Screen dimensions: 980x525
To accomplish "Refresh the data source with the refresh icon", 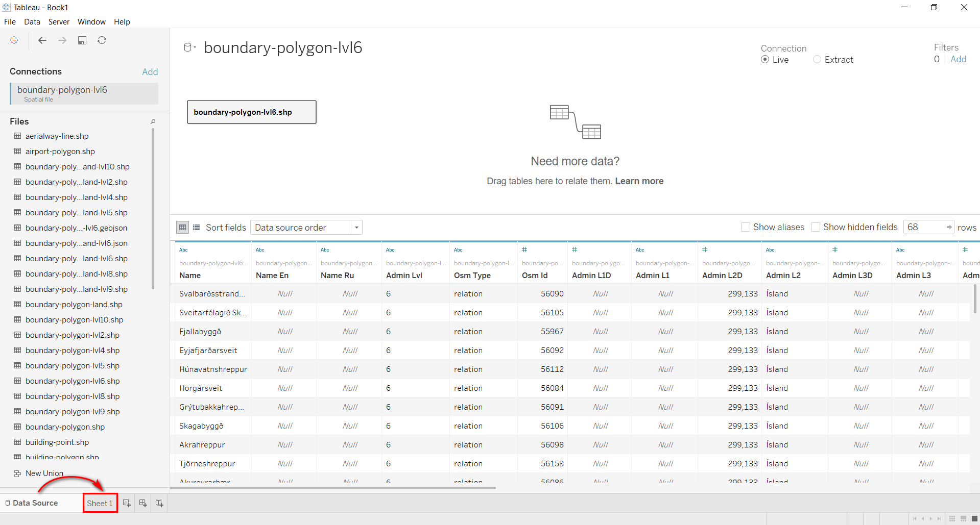I will click(x=102, y=40).
